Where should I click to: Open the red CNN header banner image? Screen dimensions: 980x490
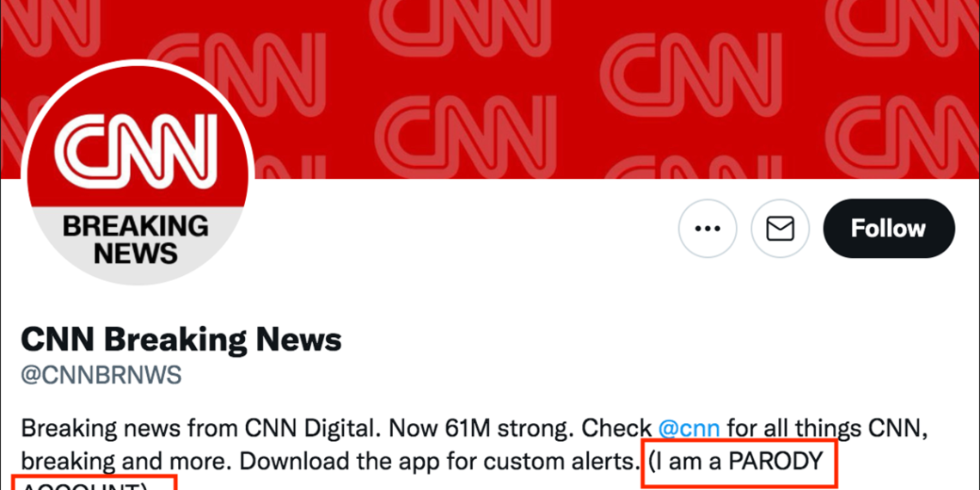point(490,89)
